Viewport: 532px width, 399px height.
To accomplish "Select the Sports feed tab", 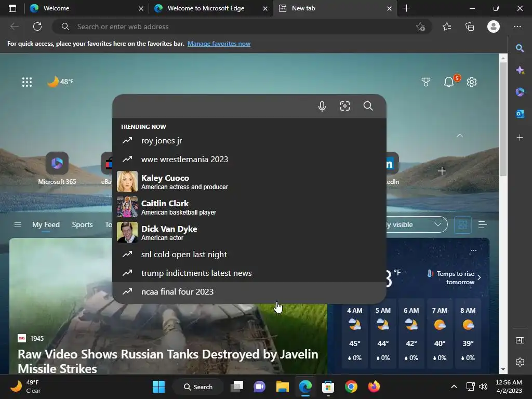I will [x=82, y=224].
